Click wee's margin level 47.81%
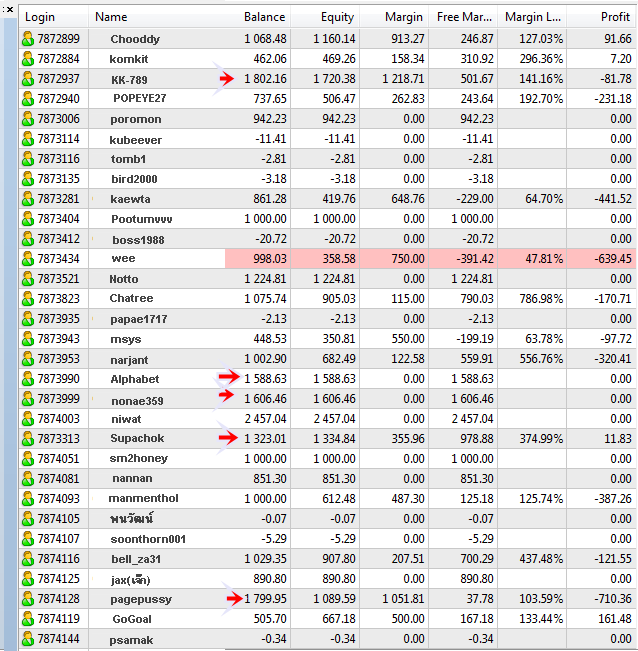 click(x=544, y=259)
